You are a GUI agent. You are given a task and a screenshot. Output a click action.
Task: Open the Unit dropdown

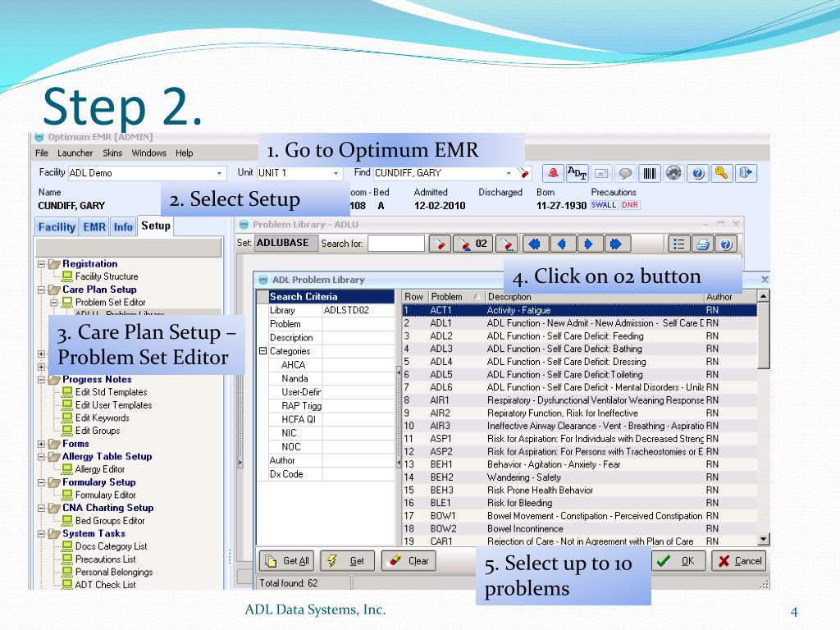click(x=336, y=173)
